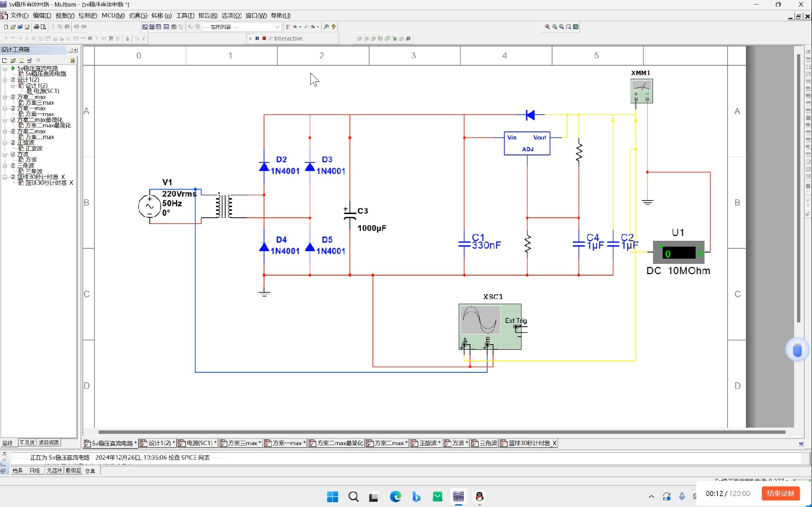Toggle the 三角波 checkbox in design tree
Image resolution: width=812 pixels, height=507 pixels.
13,166
